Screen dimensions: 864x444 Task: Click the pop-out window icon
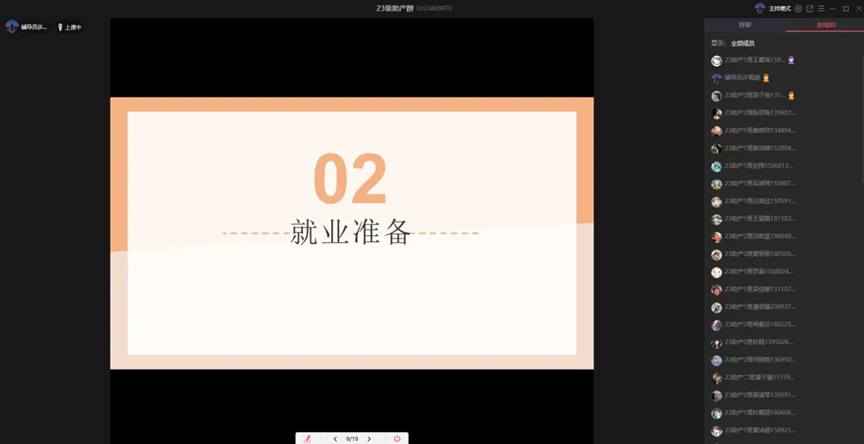click(810, 8)
